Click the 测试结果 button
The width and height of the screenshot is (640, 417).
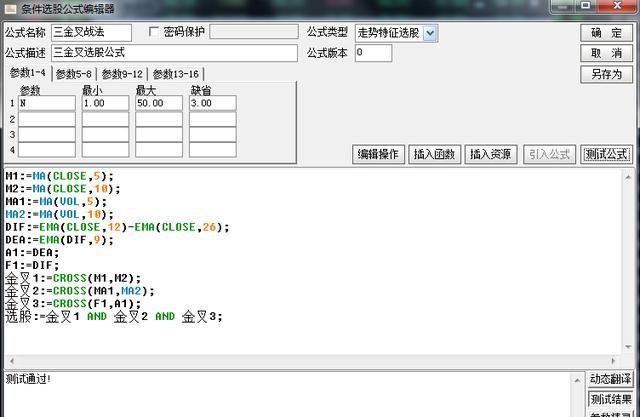pos(610,399)
